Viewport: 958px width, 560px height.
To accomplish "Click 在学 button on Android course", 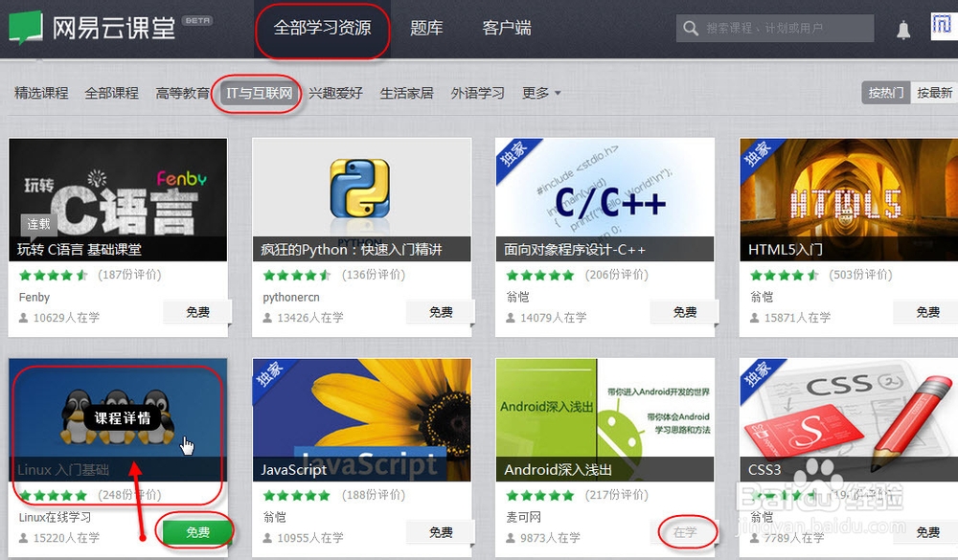I will point(685,532).
